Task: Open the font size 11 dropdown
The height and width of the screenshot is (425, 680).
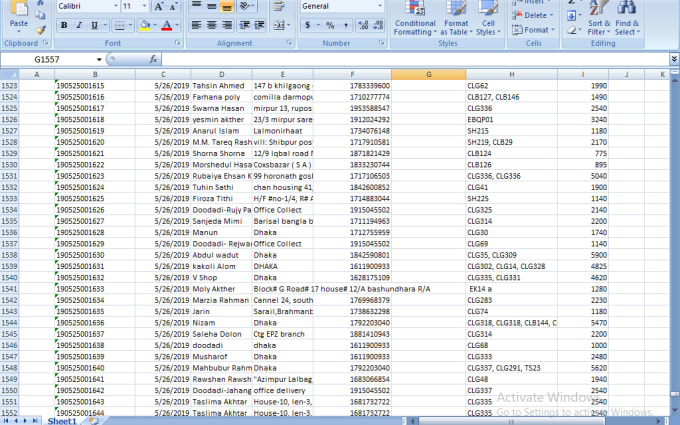Action: pyautogui.click(x=144, y=6)
